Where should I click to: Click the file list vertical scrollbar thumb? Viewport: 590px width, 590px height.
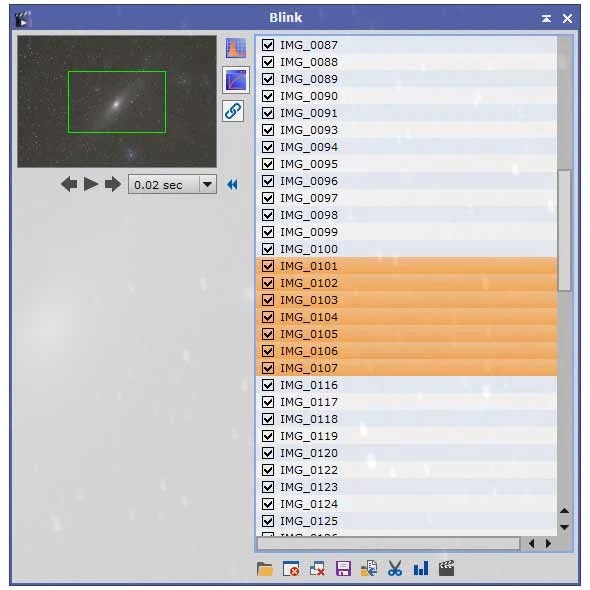click(x=564, y=230)
